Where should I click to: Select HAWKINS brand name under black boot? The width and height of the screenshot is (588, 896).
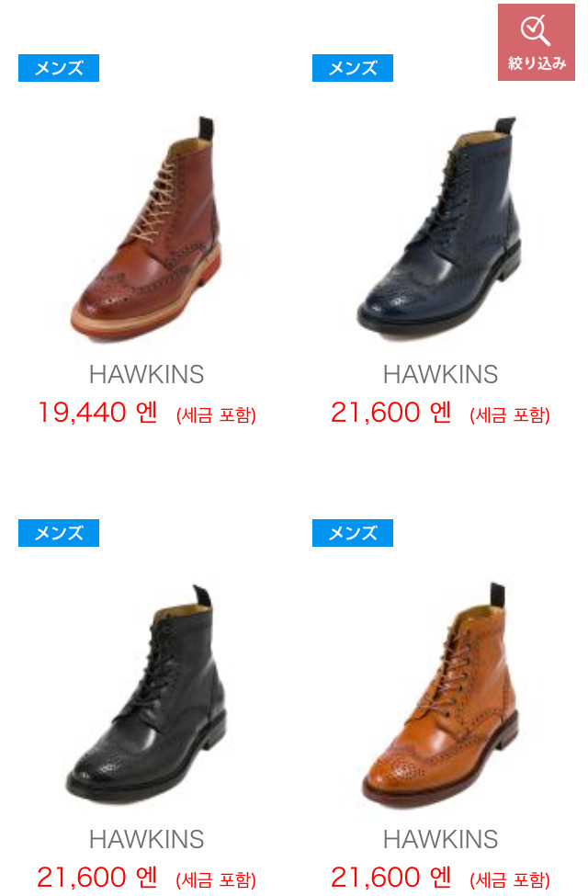[x=147, y=839]
